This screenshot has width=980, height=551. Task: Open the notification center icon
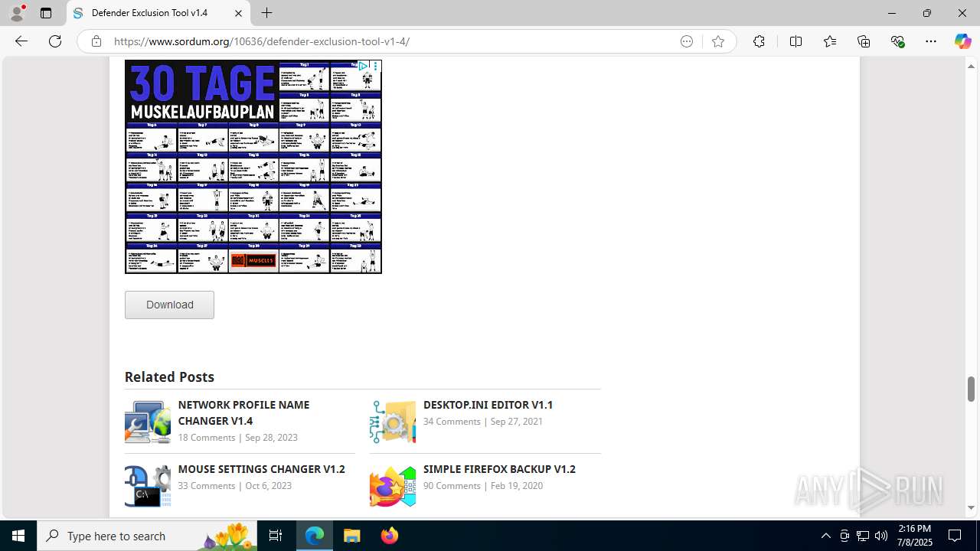955,536
